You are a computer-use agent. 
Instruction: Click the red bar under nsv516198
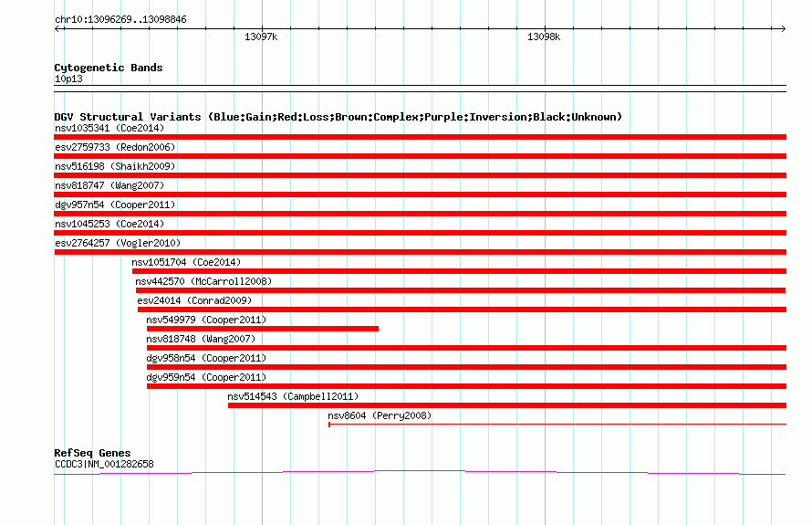(420, 175)
